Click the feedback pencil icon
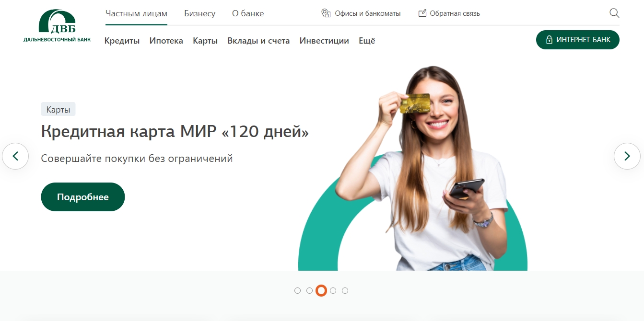Image resolution: width=644 pixels, height=321 pixels. 422,13
